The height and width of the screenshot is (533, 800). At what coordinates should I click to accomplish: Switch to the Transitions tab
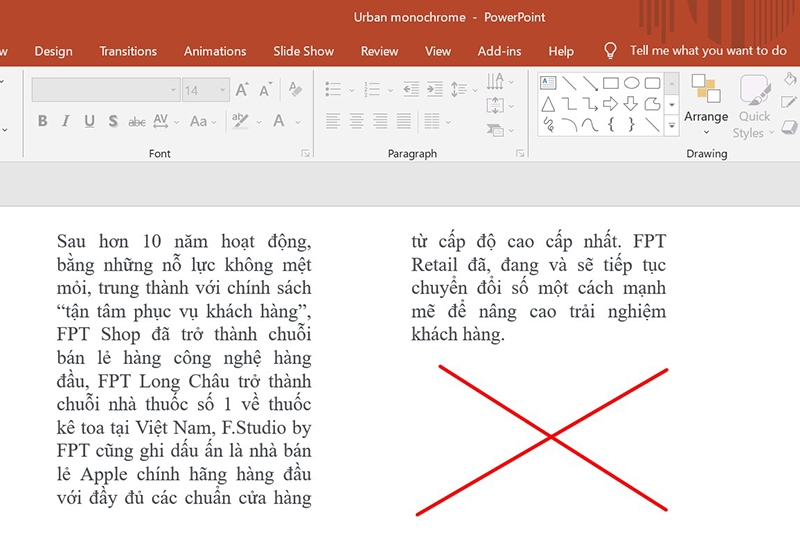click(128, 51)
